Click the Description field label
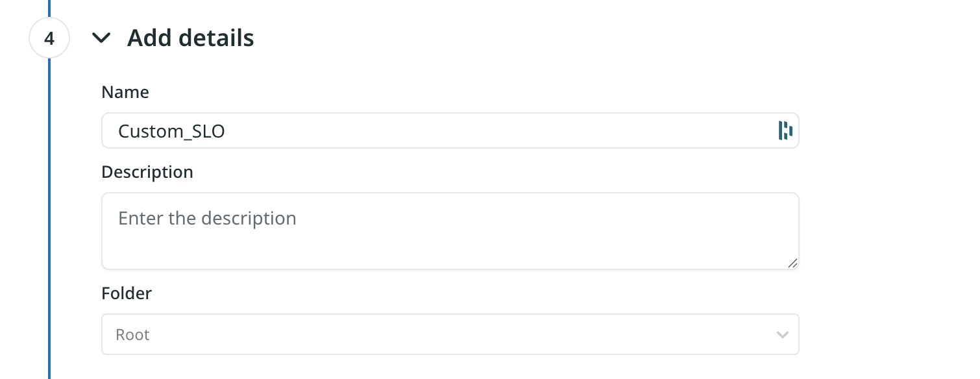The image size is (980, 379). (x=147, y=172)
